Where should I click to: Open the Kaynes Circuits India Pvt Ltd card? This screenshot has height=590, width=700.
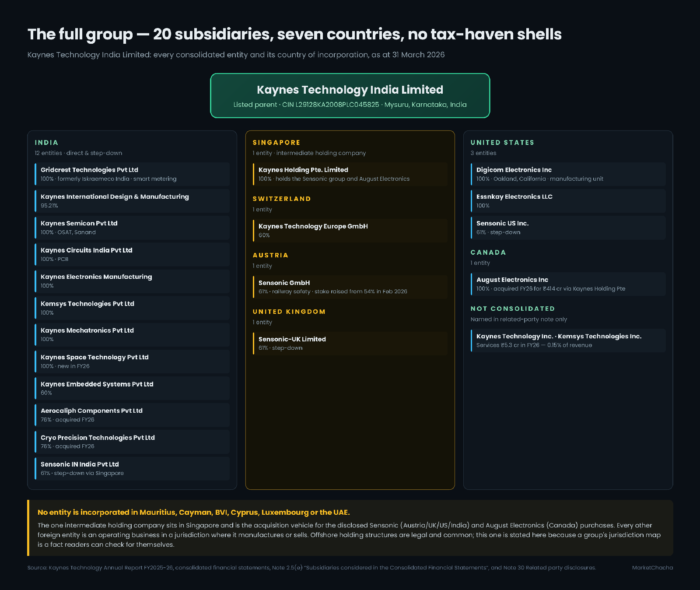pos(132,254)
